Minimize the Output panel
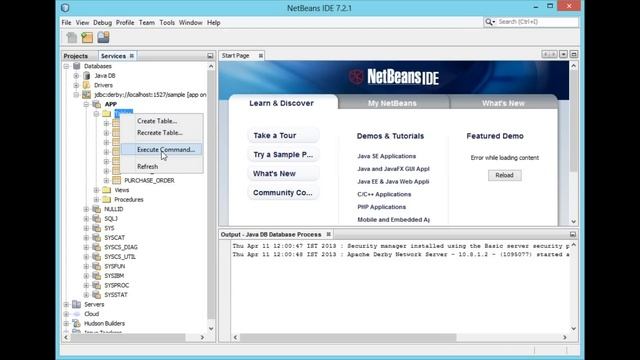The width and height of the screenshot is (640, 360). [x=573, y=234]
